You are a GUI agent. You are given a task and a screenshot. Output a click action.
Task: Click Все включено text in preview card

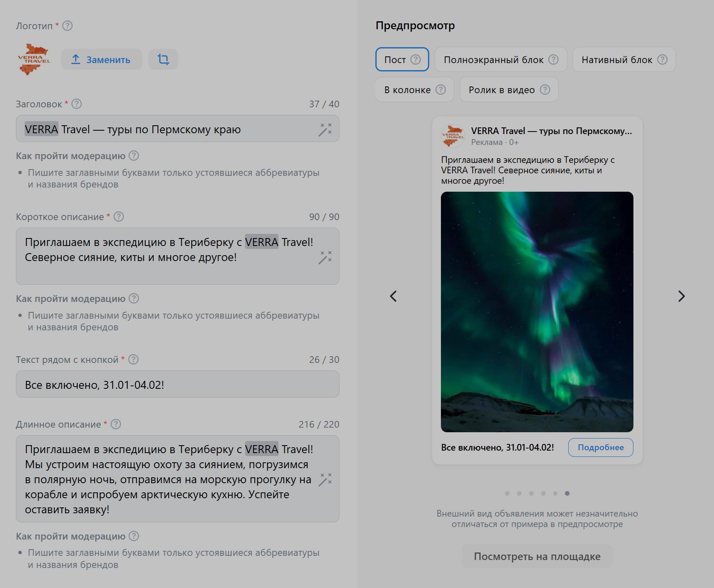(498, 447)
